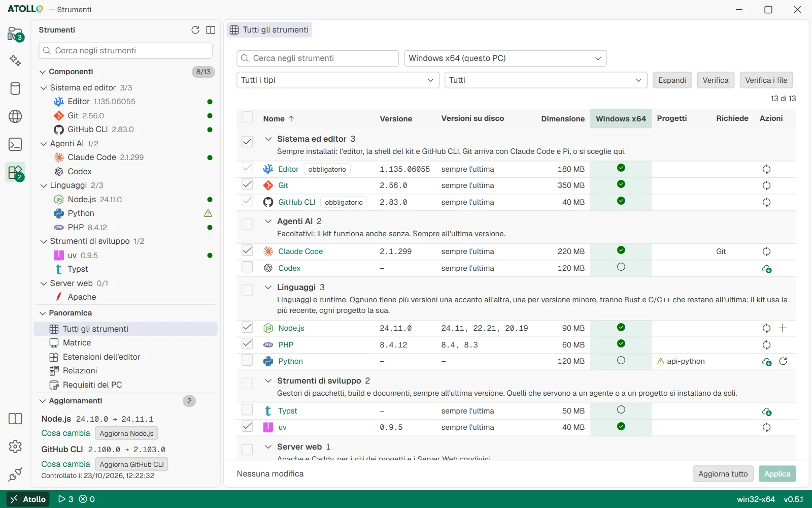812x508 pixels.
Task: Open the terminal icon in the activity bar
Action: tap(15, 144)
